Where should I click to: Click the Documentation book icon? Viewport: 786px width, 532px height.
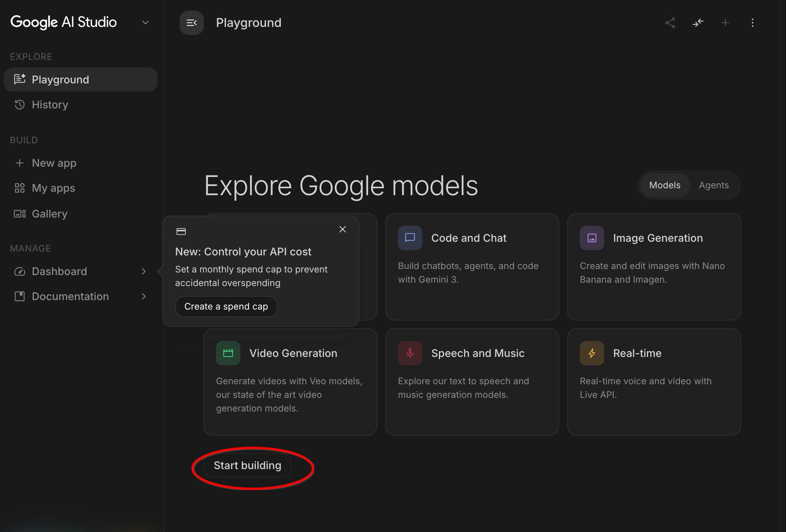click(20, 296)
